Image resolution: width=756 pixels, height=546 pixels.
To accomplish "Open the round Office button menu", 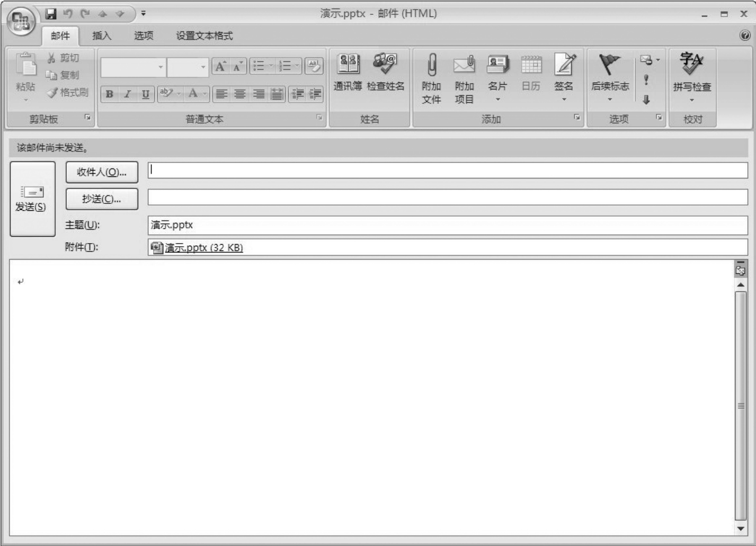I will pyautogui.click(x=21, y=21).
